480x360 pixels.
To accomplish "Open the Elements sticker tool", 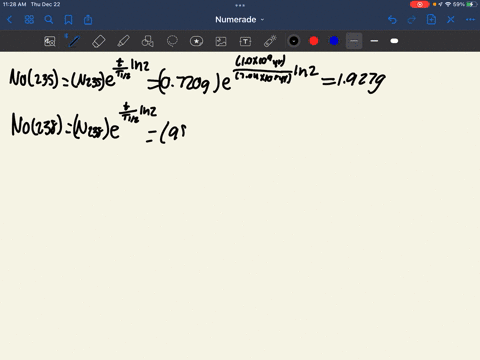I will click(196, 41).
